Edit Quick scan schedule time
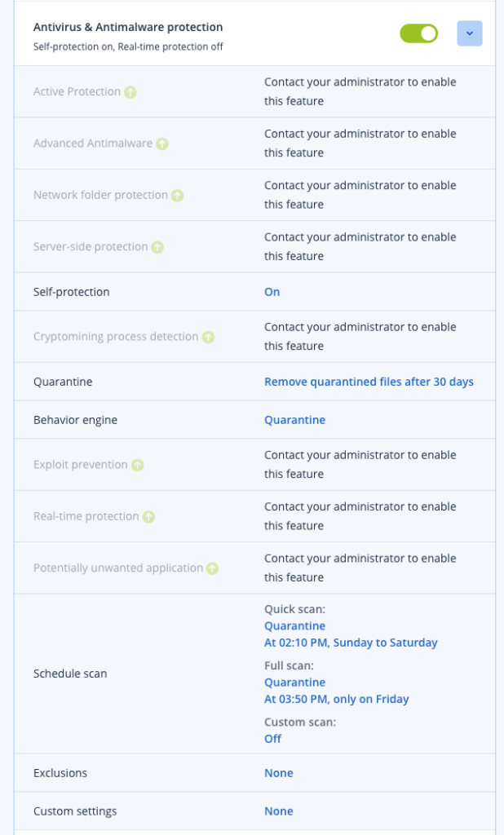The width and height of the screenshot is (504, 835). click(351, 643)
